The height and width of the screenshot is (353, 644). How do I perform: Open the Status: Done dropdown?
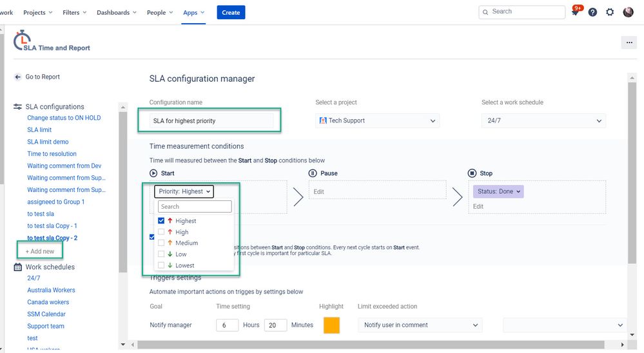[x=498, y=191]
